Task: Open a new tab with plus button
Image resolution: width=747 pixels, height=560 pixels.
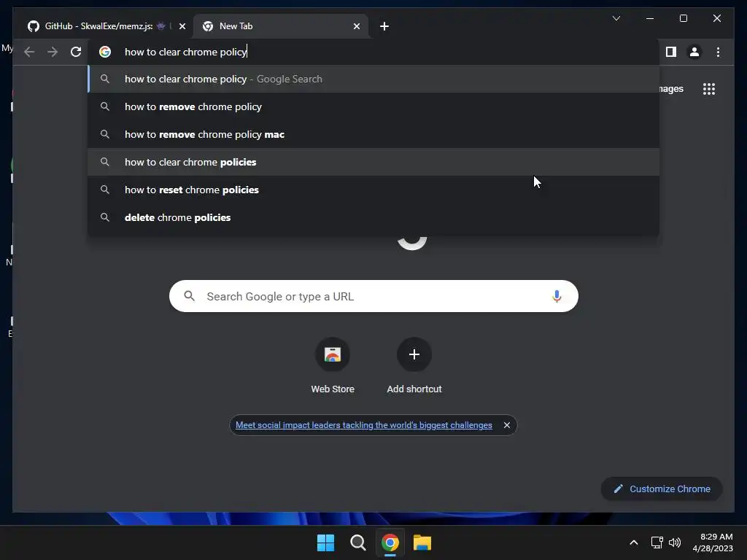Action: [384, 26]
